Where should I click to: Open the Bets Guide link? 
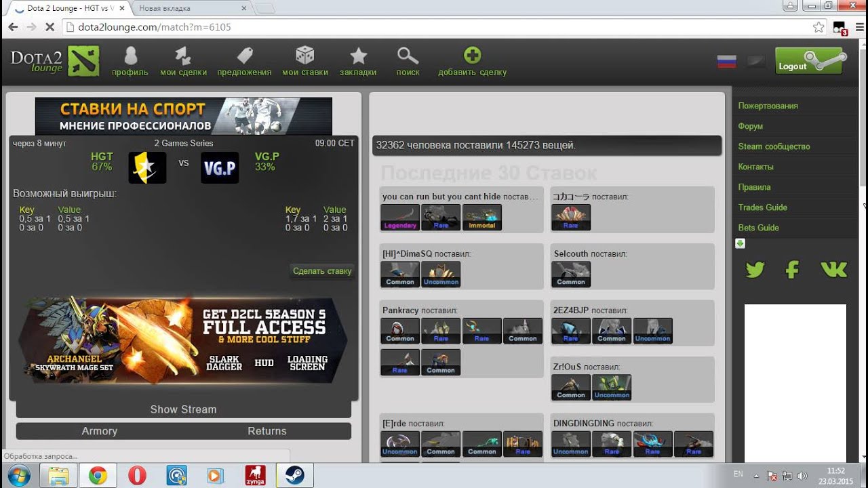tap(758, 228)
